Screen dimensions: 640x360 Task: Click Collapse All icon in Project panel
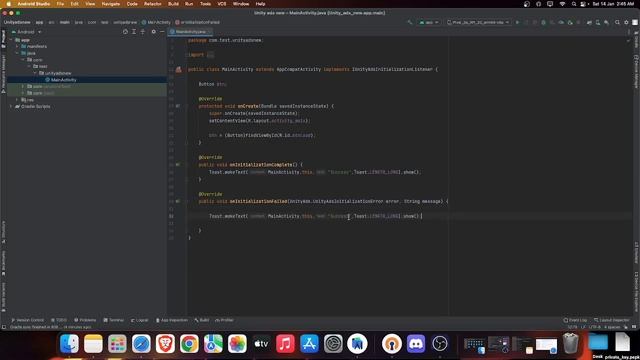142,32
